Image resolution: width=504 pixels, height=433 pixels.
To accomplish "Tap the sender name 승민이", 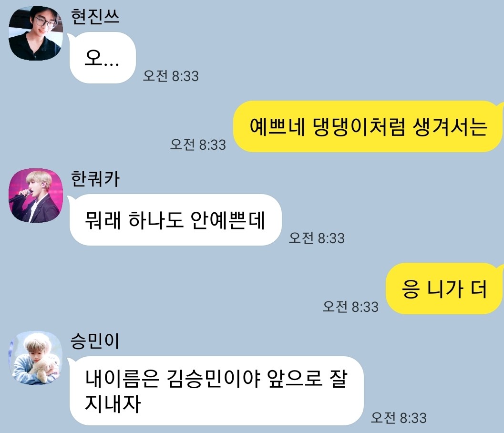I will pyautogui.click(x=95, y=341).
